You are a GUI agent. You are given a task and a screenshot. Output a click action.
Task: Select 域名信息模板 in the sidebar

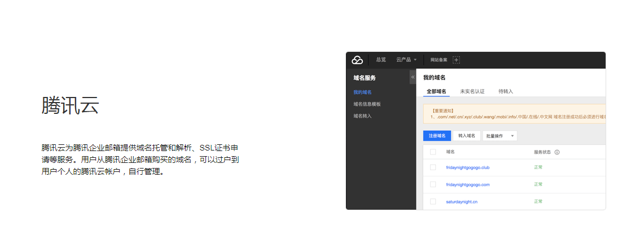(x=367, y=104)
